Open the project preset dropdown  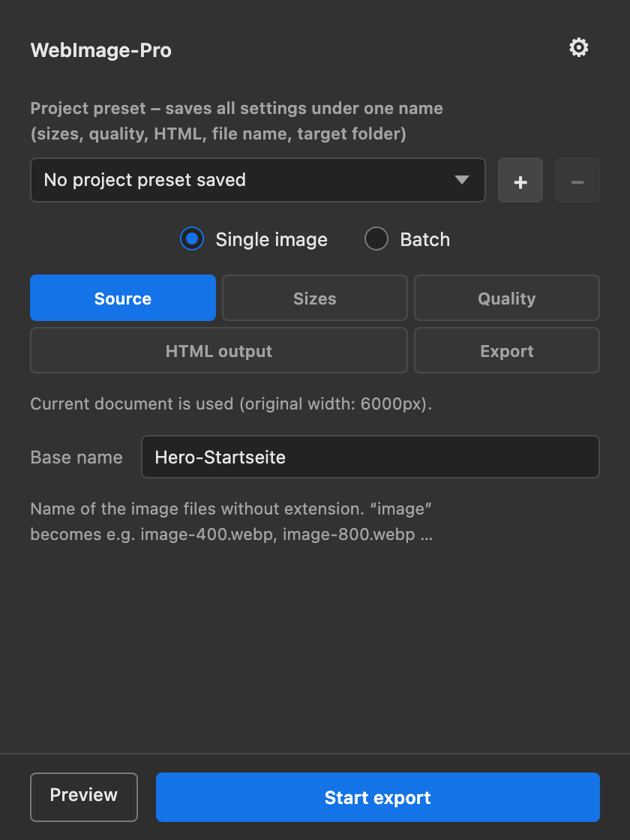(x=258, y=180)
